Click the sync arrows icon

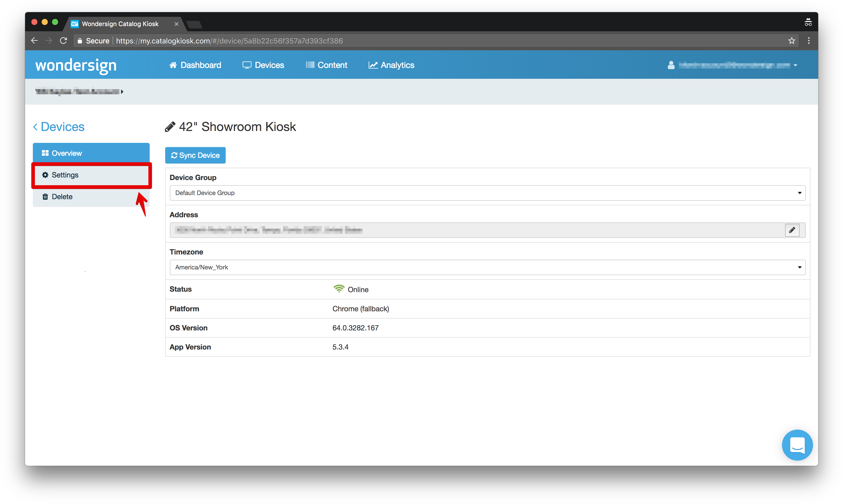pyautogui.click(x=174, y=155)
